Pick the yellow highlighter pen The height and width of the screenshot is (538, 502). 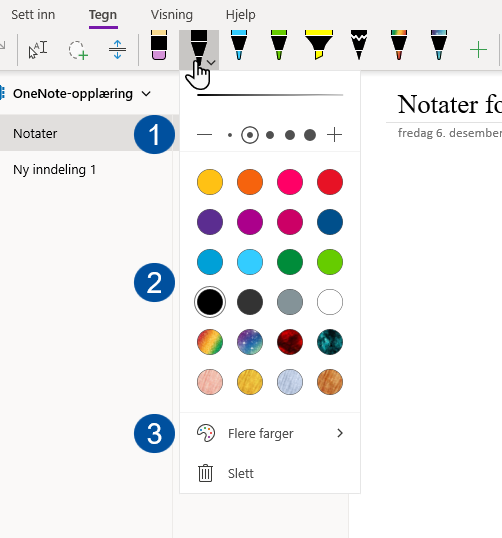tap(319, 45)
